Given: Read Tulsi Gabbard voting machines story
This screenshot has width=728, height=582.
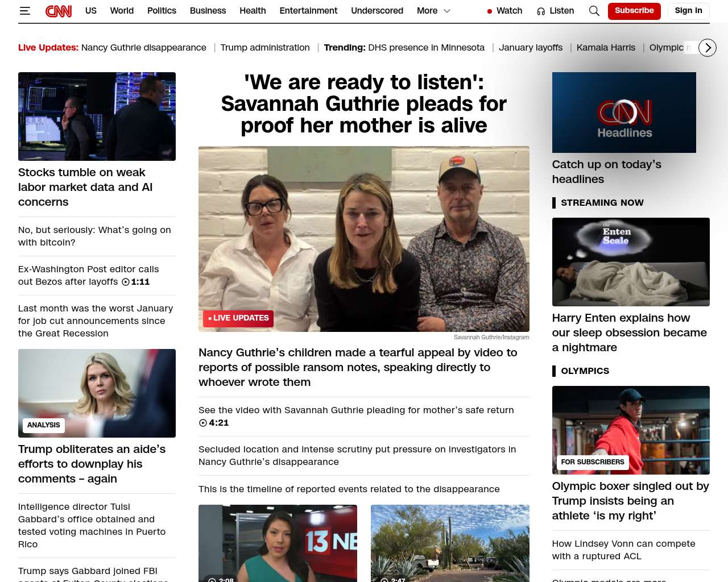Looking at the screenshot, I should 92,526.
